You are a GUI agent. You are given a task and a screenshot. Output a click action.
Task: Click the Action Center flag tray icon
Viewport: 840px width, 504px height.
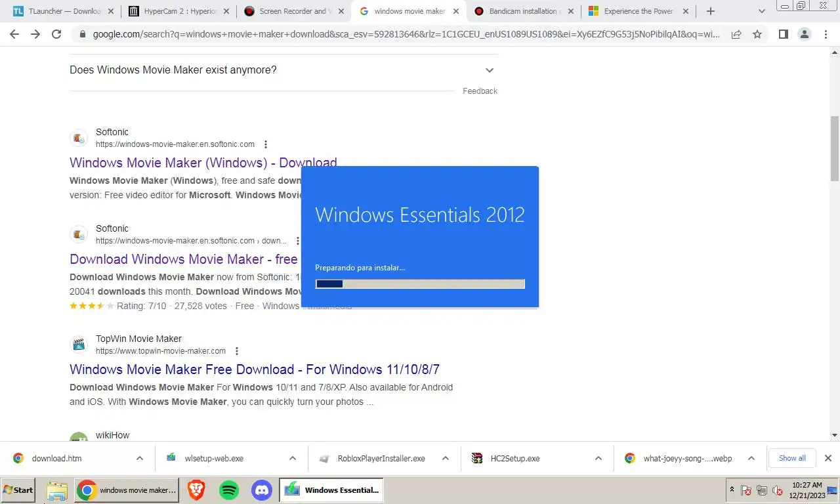pyautogui.click(x=746, y=490)
